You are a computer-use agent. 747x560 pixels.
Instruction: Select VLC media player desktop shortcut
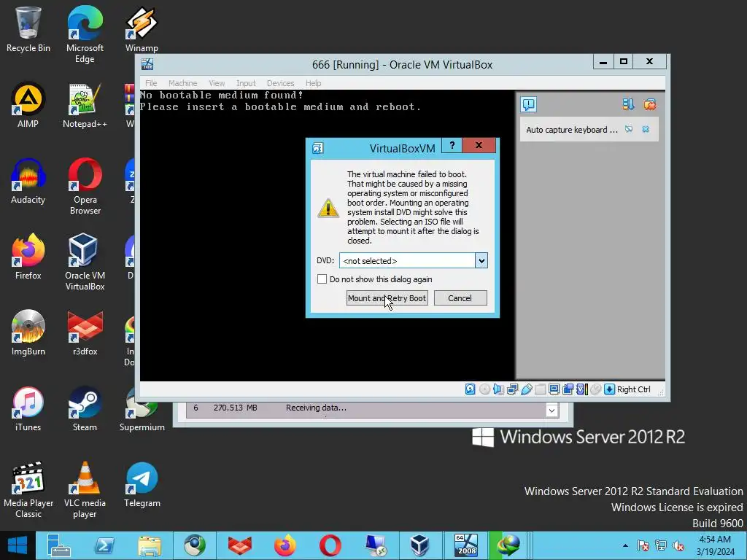click(x=85, y=489)
